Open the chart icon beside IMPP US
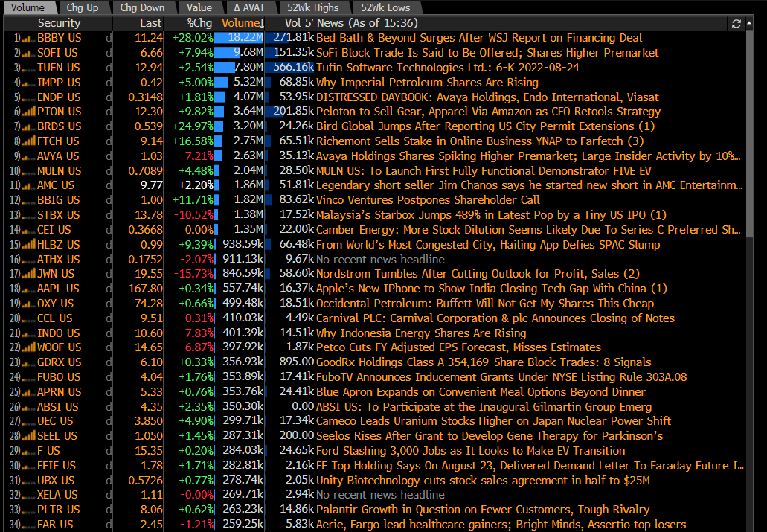767x532 pixels. tap(29, 83)
